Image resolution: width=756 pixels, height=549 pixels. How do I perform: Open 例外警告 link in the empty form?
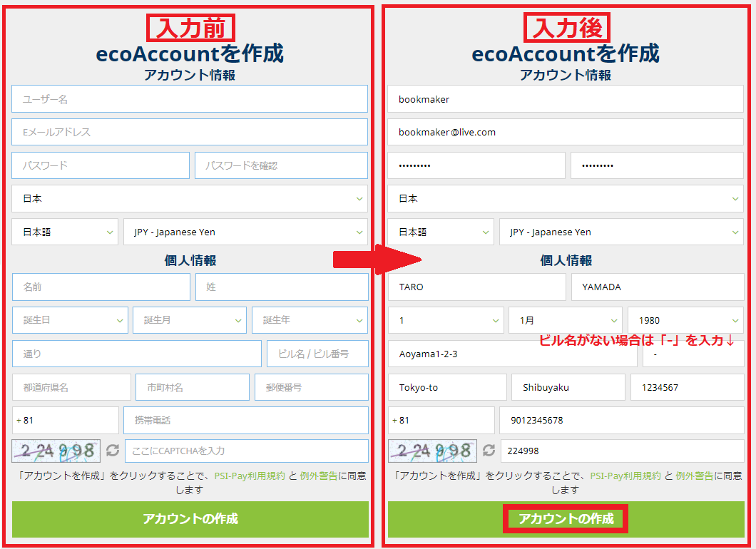[319, 476]
